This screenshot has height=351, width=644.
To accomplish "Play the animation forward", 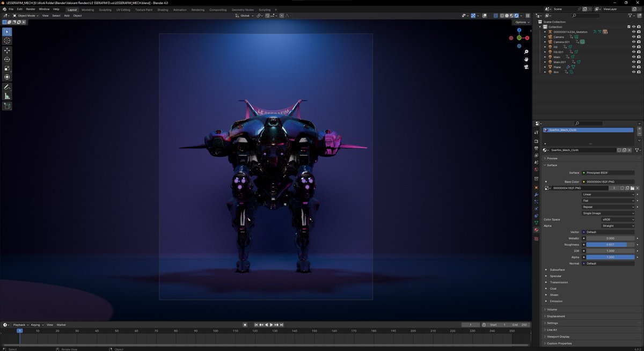I will (271, 325).
